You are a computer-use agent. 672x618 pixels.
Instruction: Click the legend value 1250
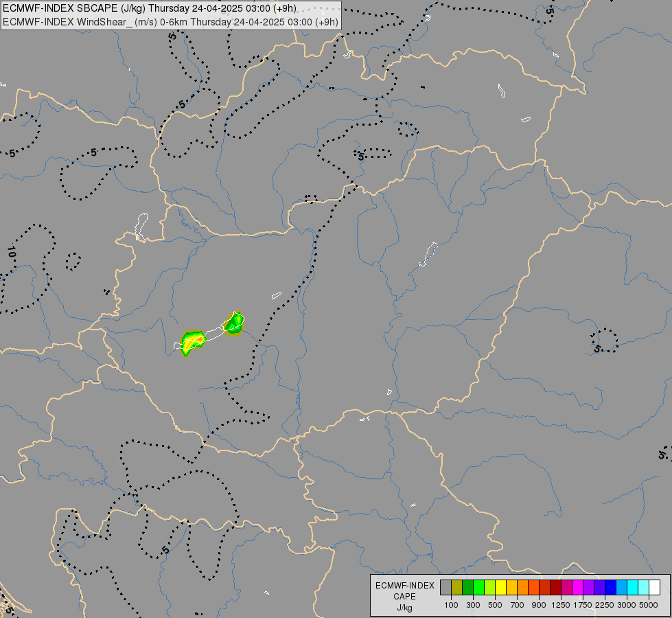(561, 605)
